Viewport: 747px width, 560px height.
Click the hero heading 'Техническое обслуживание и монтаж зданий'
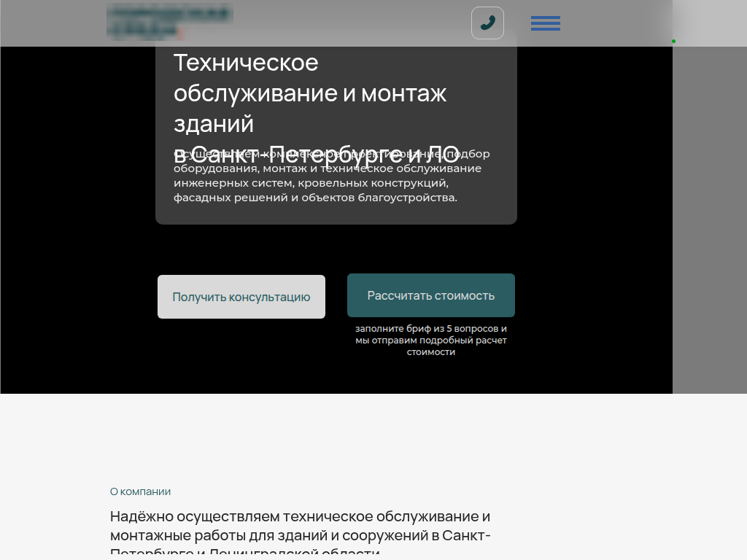click(x=311, y=93)
